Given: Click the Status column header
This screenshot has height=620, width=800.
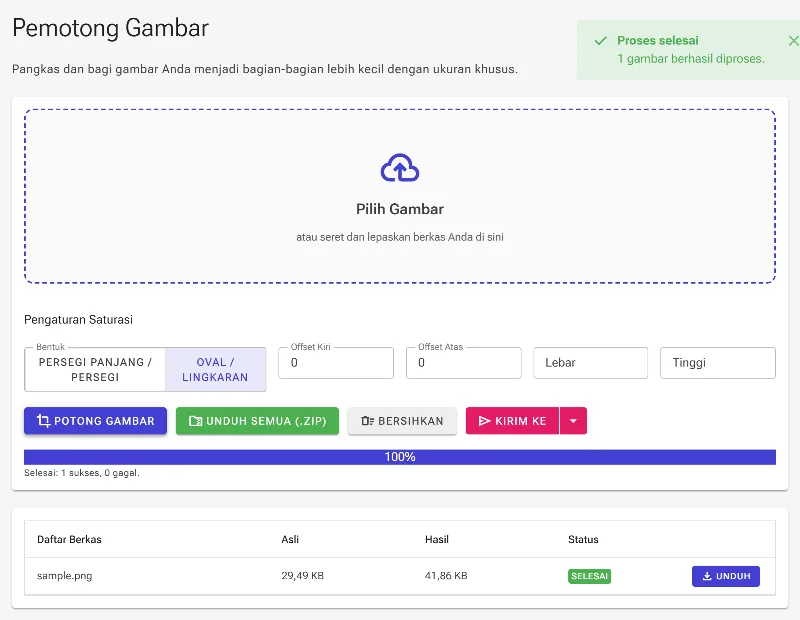Looking at the screenshot, I should 583,539.
